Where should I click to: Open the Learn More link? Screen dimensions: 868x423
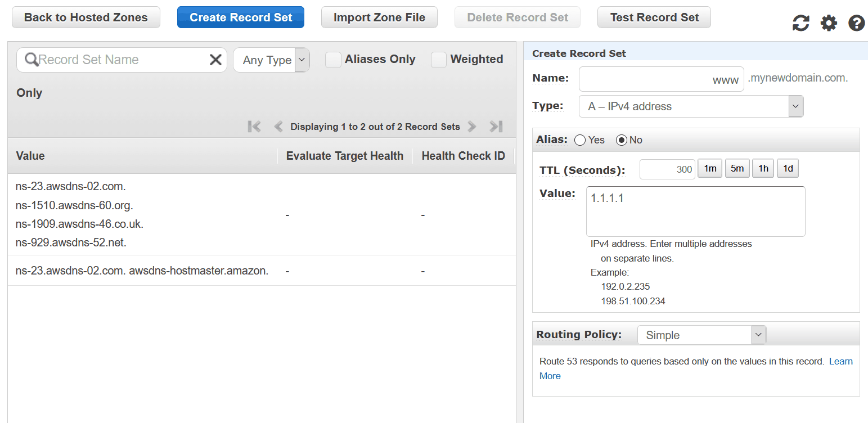tap(841, 361)
